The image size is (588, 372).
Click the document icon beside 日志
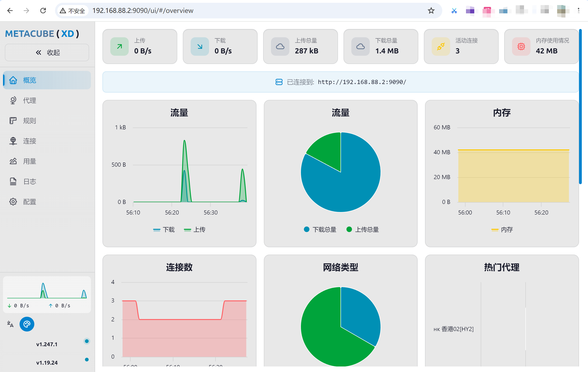point(13,181)
